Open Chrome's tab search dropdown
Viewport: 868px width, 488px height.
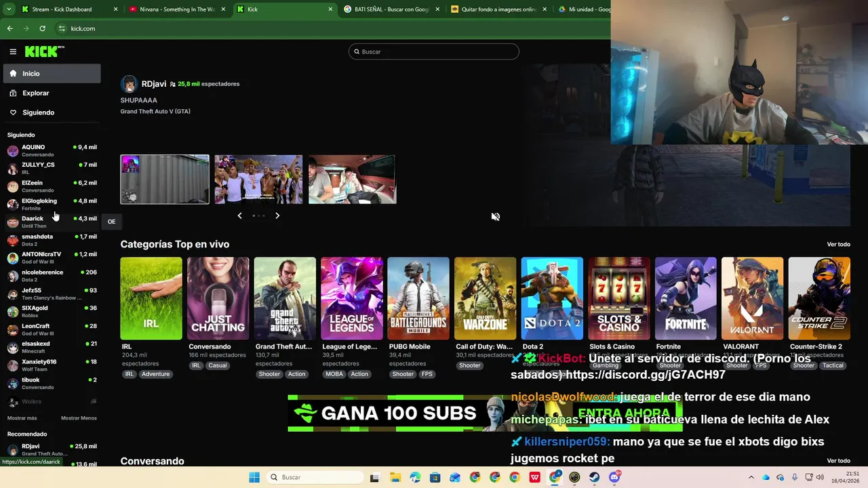click(x=8, y=9)
